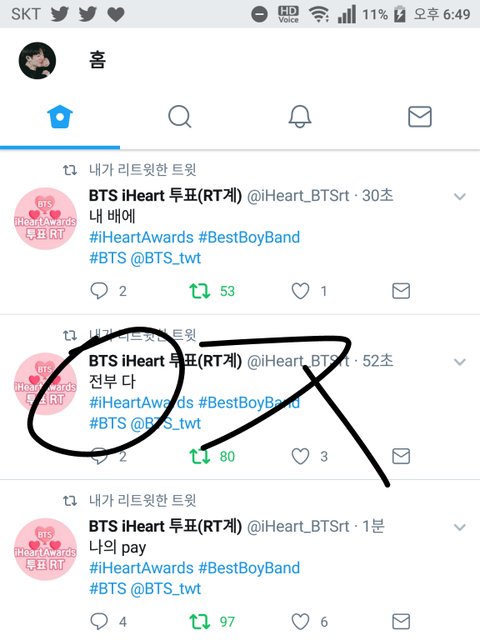Expand options chevron on the 30초 tweet

[460, 197]
